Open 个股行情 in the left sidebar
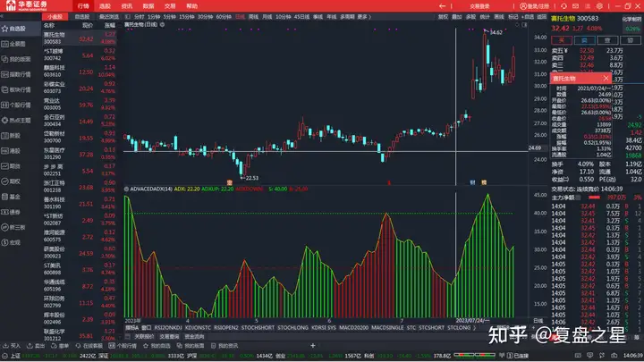This screenshot has height=362, width=644. pyautogui.click(x=15, y=105)
